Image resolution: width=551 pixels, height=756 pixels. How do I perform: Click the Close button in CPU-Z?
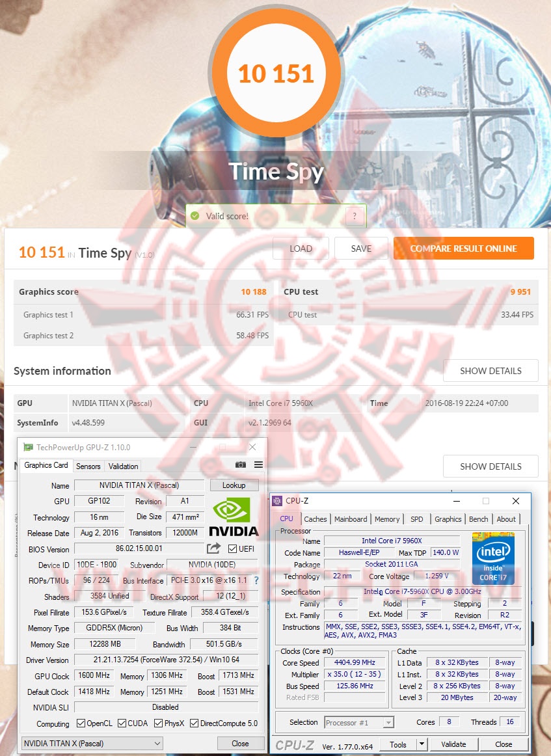point(504,744)
